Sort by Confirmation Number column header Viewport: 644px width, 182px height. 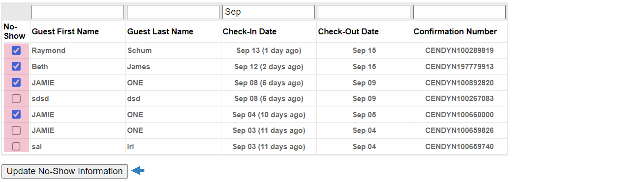click(x=455, y=32)
